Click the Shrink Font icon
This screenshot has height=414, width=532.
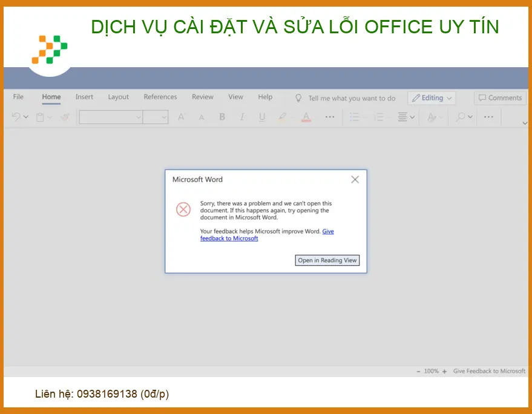(202, 117)
